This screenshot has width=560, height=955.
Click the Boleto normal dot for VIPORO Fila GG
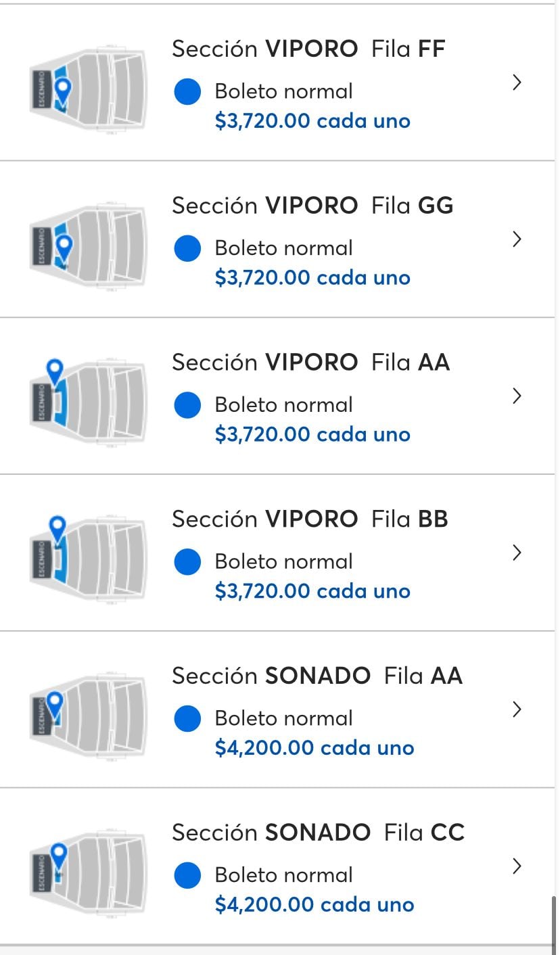(187, 248)
